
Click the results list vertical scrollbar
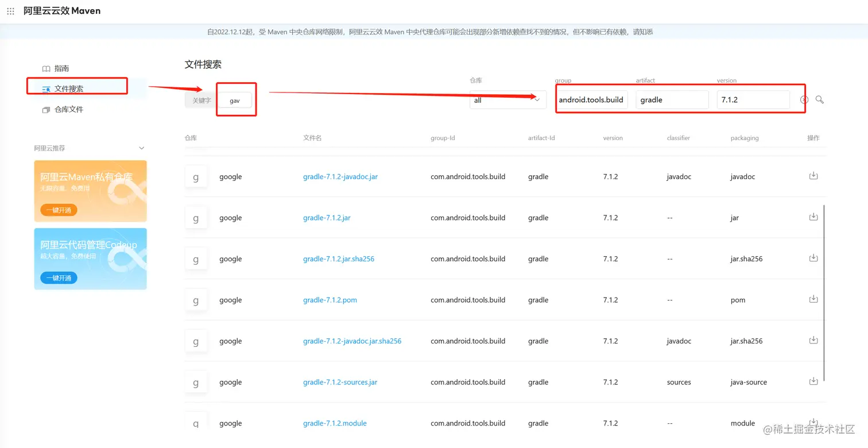[824, 293]
